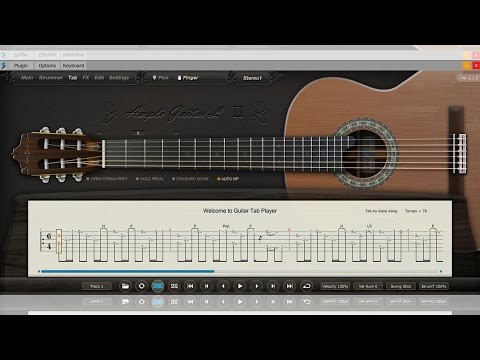Toggle the highlighted blue SYNC button

[158, 286]
